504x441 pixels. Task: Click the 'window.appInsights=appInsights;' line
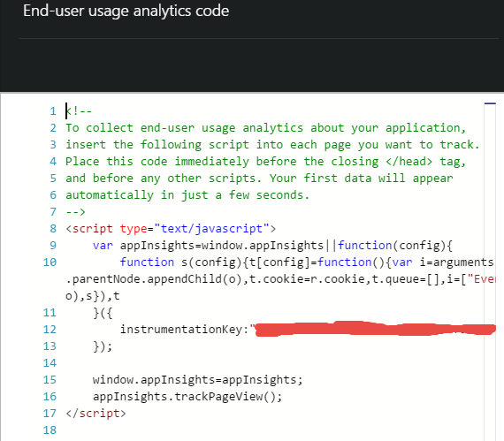click(x=198, y=380)
